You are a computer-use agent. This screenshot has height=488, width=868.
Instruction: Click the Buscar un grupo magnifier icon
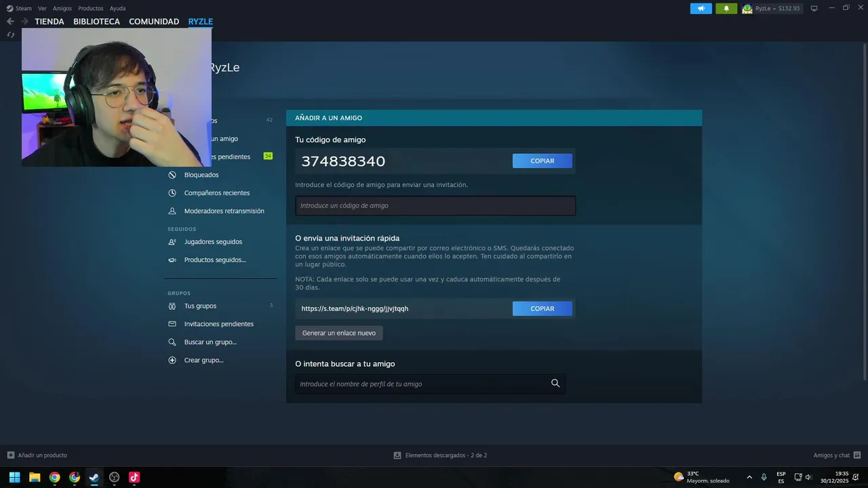(x=172, y=342)
